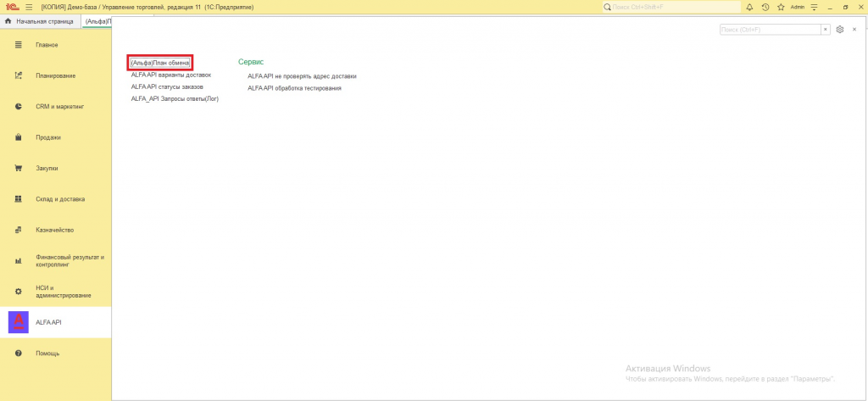Open (Альфа)План обмена link
Image resolution: width=868 pixels, height=401 pixels.
(x=160, y=63)
